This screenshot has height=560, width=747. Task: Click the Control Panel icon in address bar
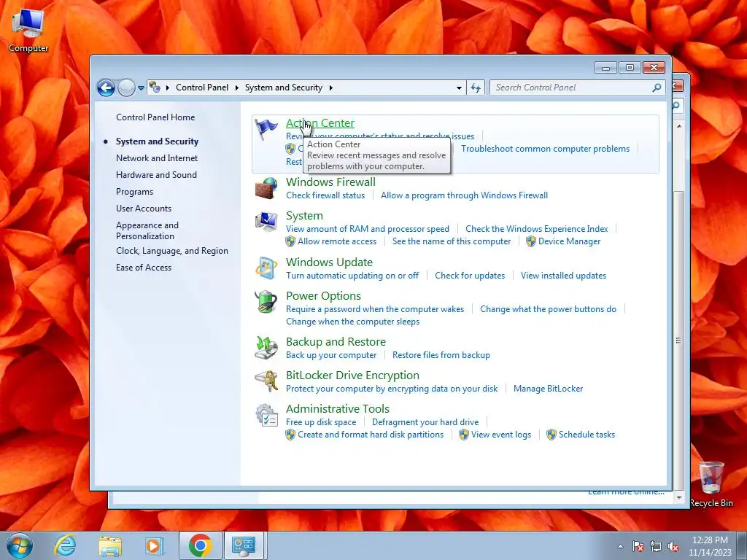pos(155,87)
